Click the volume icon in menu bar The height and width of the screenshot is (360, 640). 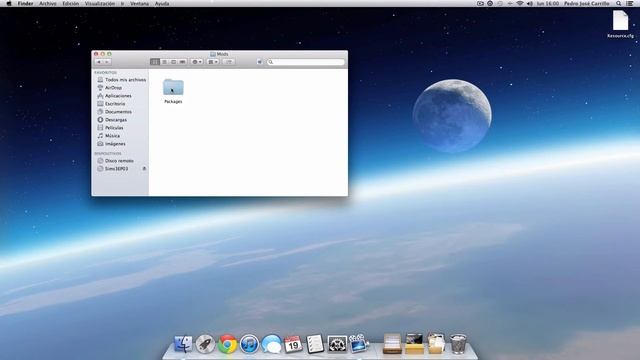pyautogui.click(x=530, y=3)
